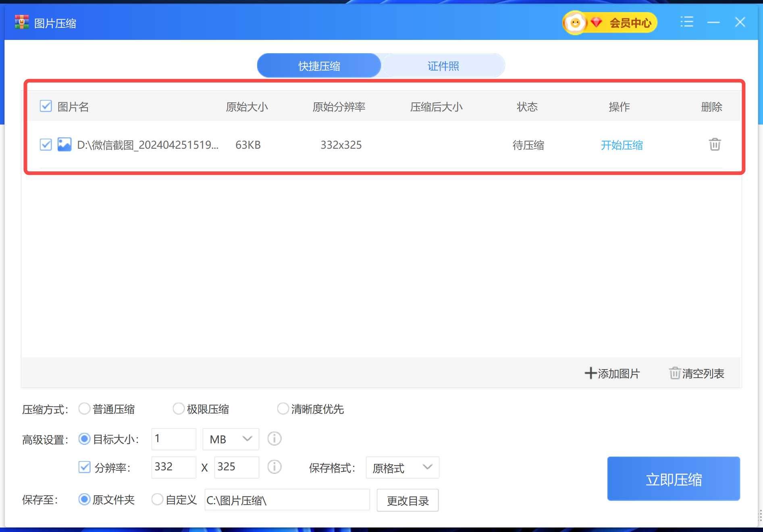This screenshot has width=763, height=532.
Task: Select the D:\微信截图_202404251519... file name
Action: click(x=148, y=145)
